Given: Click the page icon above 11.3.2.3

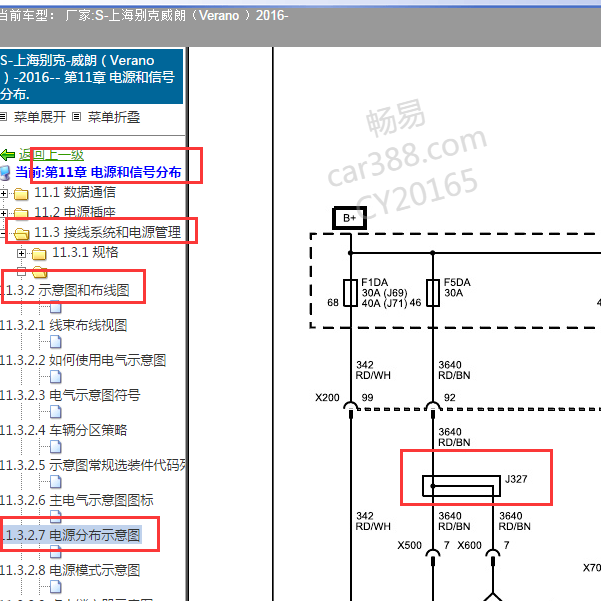Looking at the screenshot, I should (x=56, y=377).
